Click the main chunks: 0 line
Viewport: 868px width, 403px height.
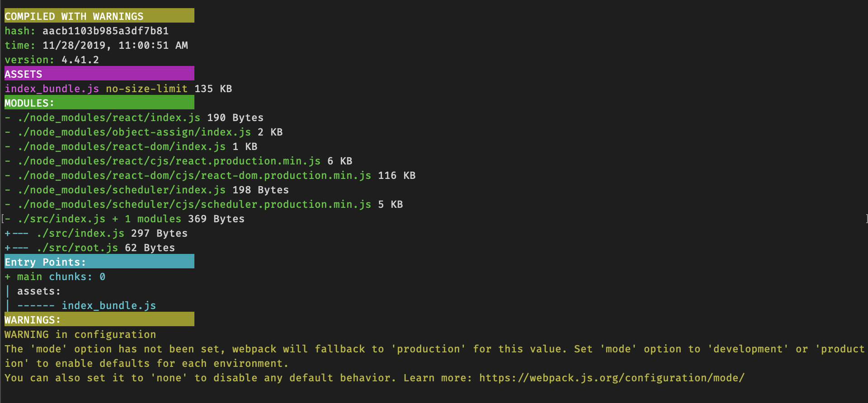tap(55, 276)
